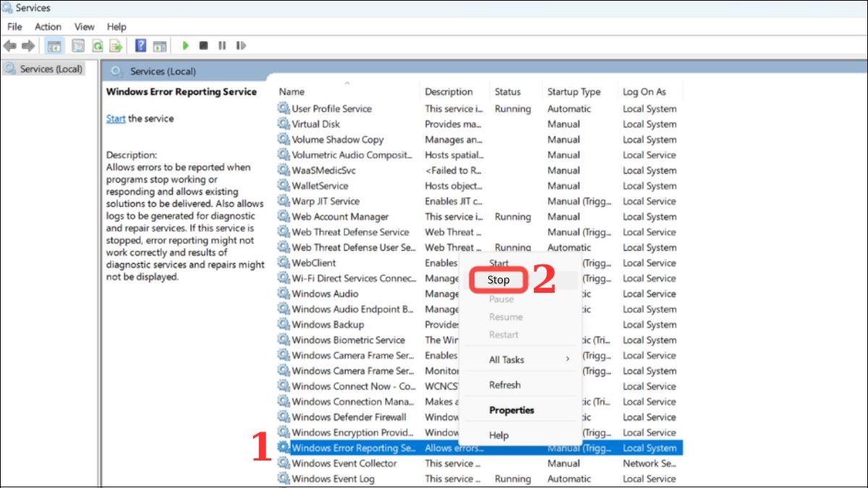The height and width of the screenshot is (488, 868).
Task: Click gear icon beside Windows Defender Firewall
Action: pos(283,416)
